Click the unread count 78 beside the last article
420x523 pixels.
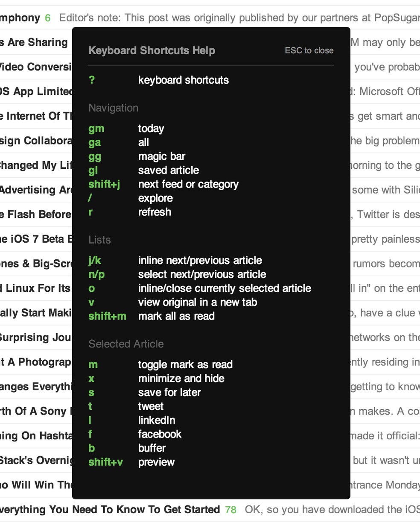[x=230, y=510]
